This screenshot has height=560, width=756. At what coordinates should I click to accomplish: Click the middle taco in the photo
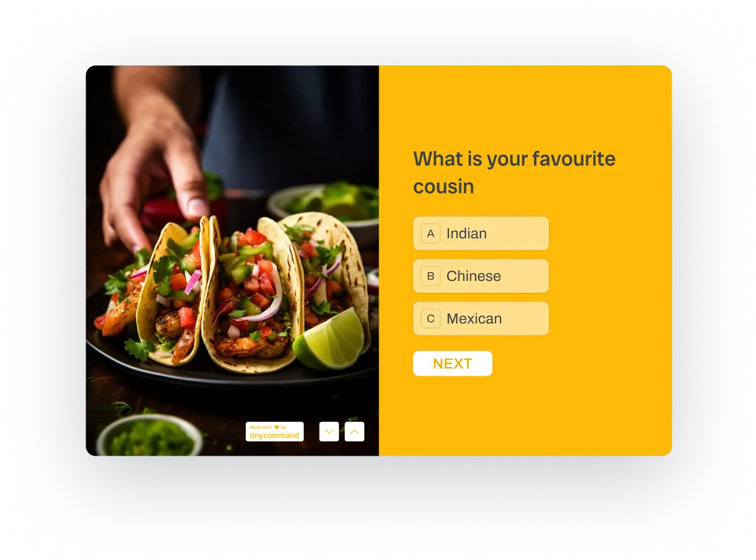pyautogui.click(x=252, y=295)
